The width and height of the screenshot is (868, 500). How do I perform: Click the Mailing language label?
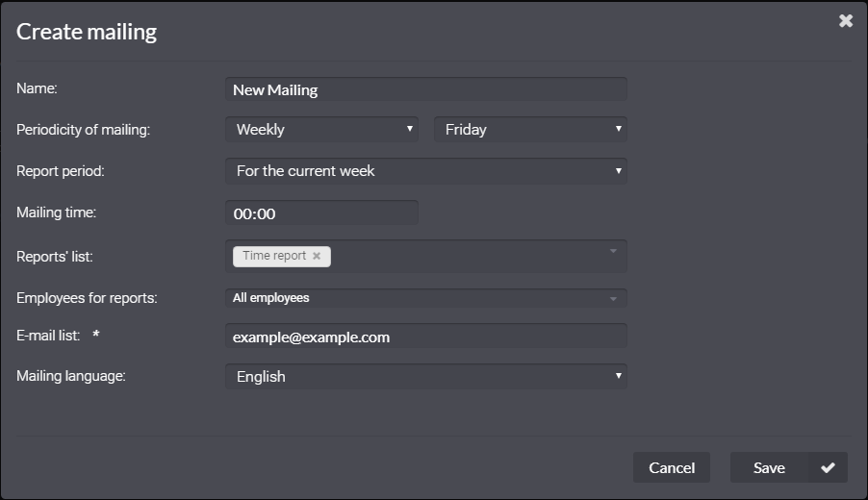(71, 376)
